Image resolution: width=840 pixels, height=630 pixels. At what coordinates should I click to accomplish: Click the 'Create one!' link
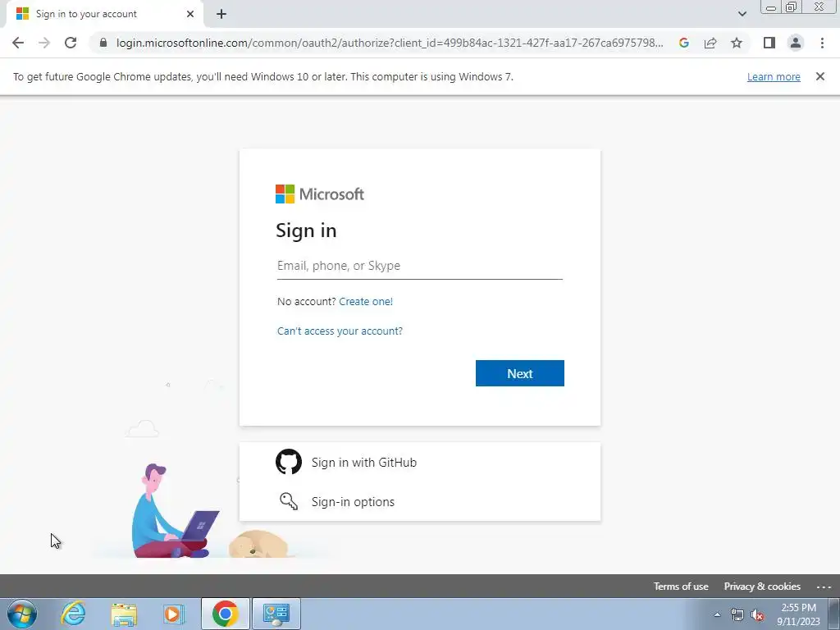coord(366,302)
